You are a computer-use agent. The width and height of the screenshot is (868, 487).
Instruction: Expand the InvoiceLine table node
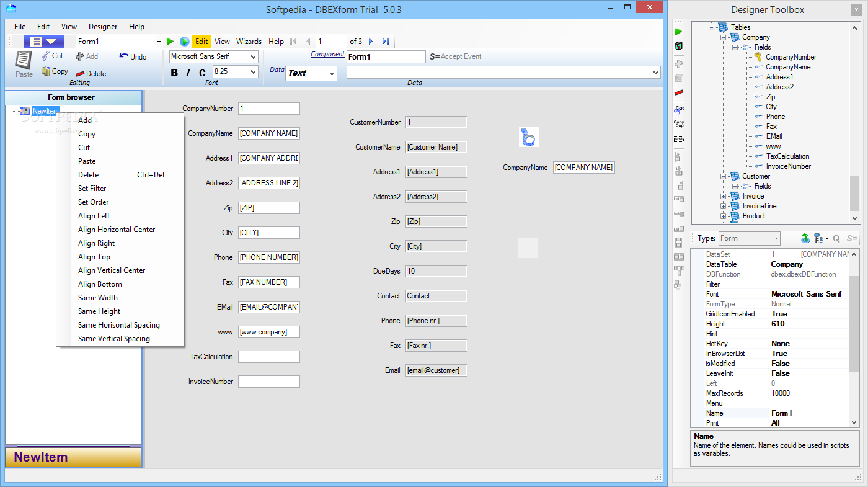click(723, 206)
